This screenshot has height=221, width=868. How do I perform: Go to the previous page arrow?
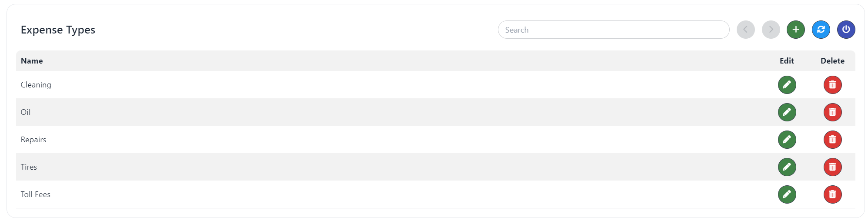coord(745,30)
